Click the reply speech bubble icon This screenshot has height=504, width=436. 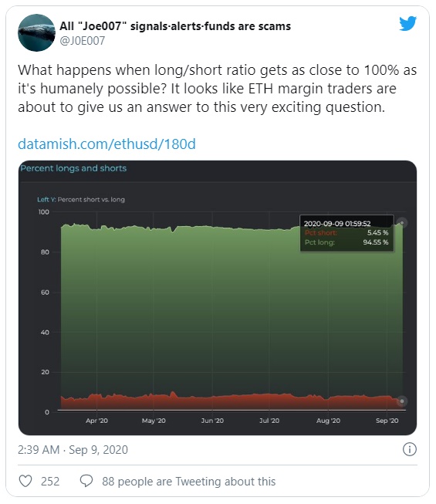86,481
